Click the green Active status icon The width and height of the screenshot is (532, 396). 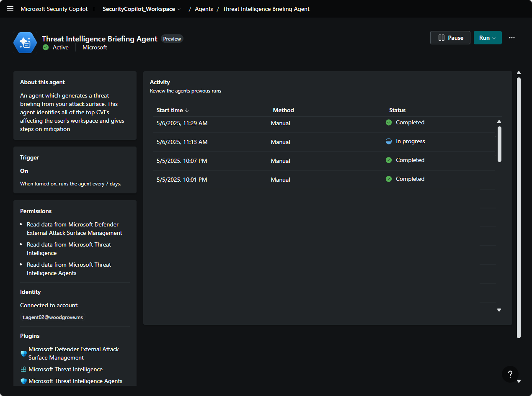pyautogui.click(x=46, y=48)
